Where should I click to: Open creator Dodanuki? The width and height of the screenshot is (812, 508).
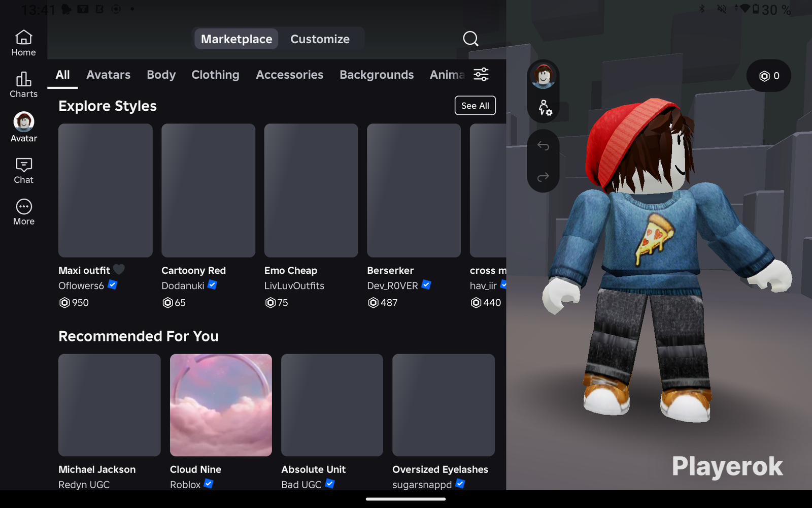click(183, 285)
